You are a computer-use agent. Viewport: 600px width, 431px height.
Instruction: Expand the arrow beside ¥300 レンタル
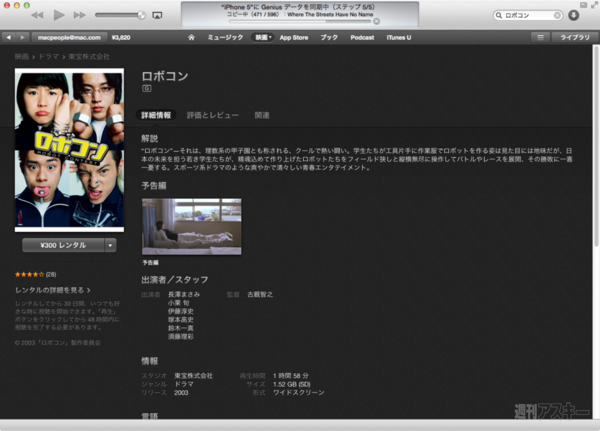pyautogui.click(x=110, y=245)
